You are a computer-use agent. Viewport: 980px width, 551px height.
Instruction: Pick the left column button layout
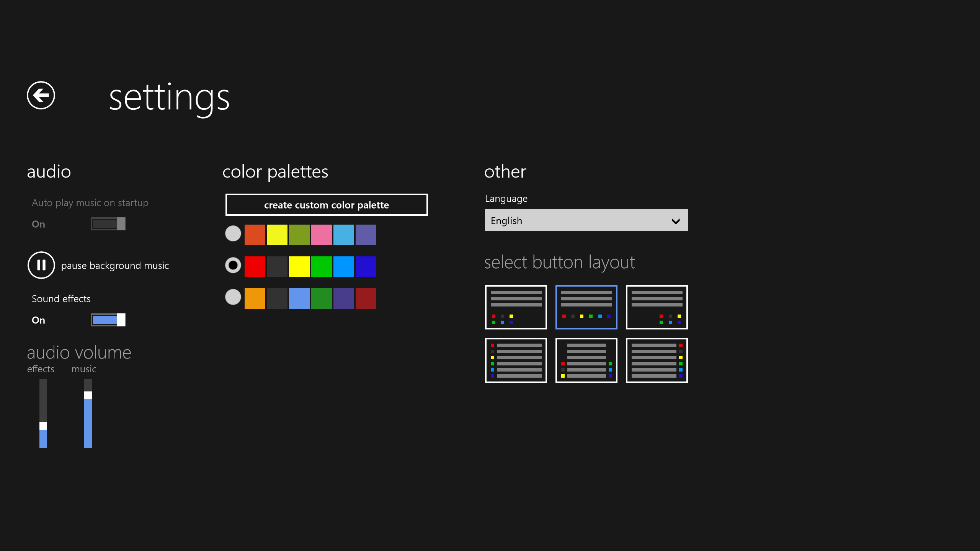[516, 360]
